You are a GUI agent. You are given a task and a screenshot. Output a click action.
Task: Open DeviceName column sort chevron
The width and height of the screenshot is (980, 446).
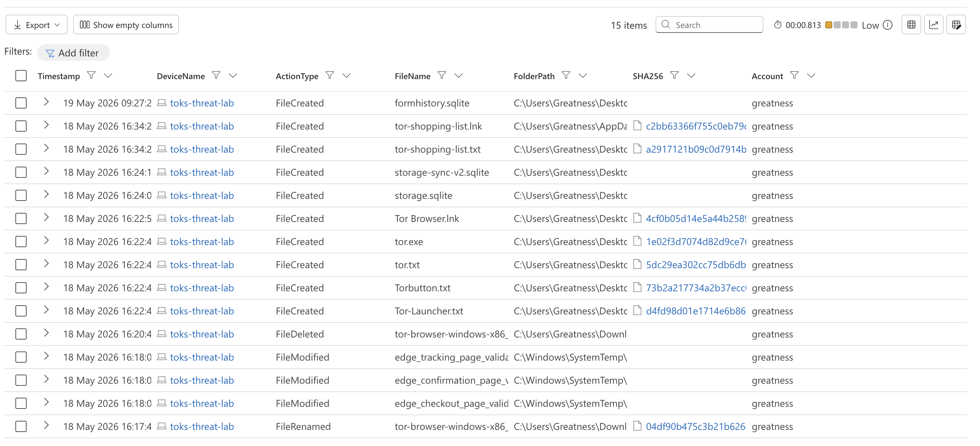233,76
